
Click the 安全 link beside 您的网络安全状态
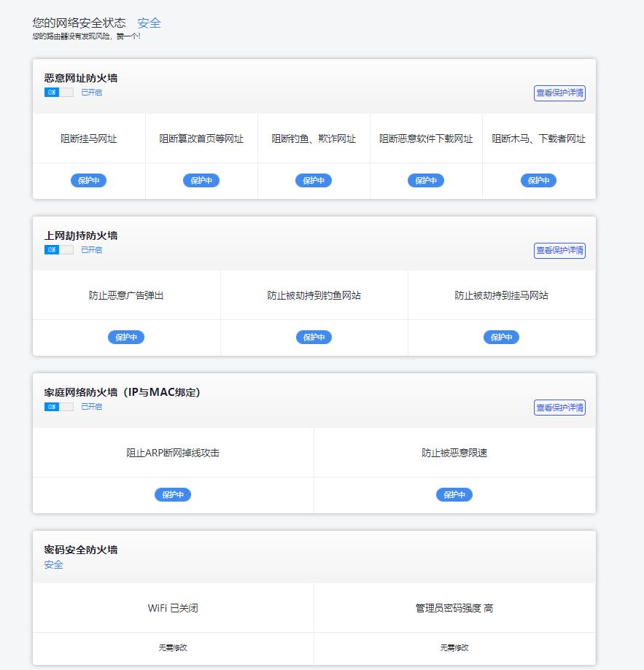(x=150, y=23)
